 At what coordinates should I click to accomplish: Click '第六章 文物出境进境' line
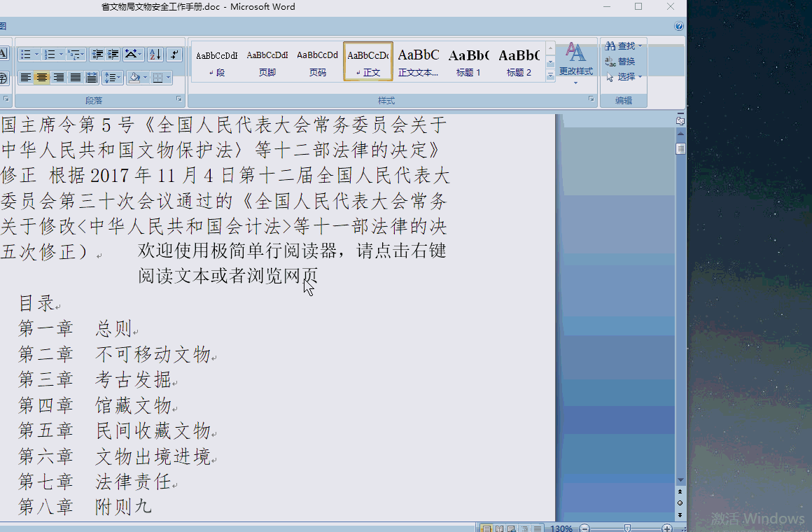pos(118,456)
